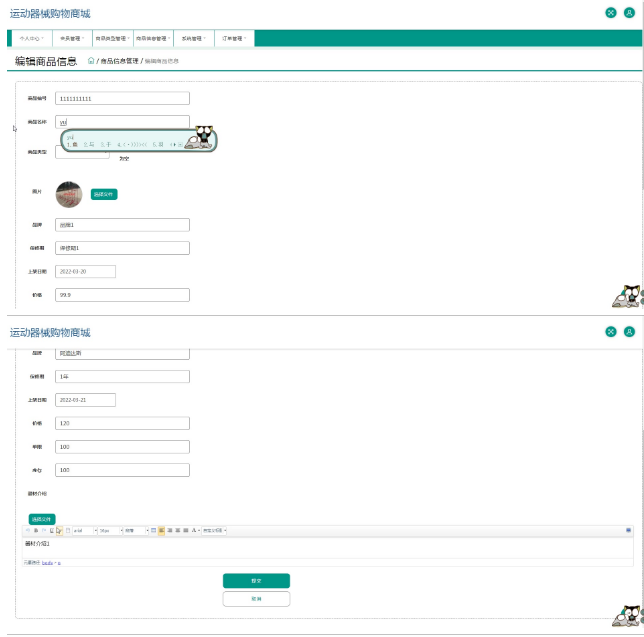
Task: Open the 订单管理 menu
Action: tap(234, 38)
